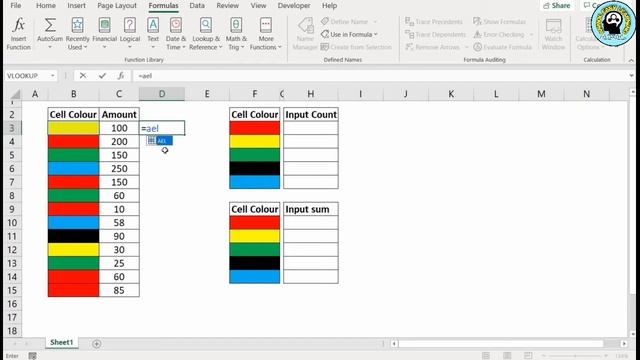Click Error Checking

pyautogui.click(x=499, y=34)
